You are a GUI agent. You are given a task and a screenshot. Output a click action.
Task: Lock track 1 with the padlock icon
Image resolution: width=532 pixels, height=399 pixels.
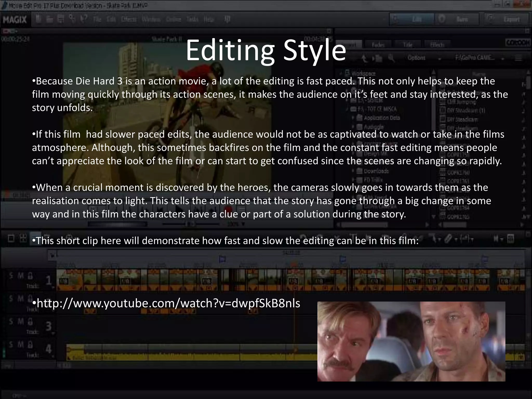coord(30,275)
